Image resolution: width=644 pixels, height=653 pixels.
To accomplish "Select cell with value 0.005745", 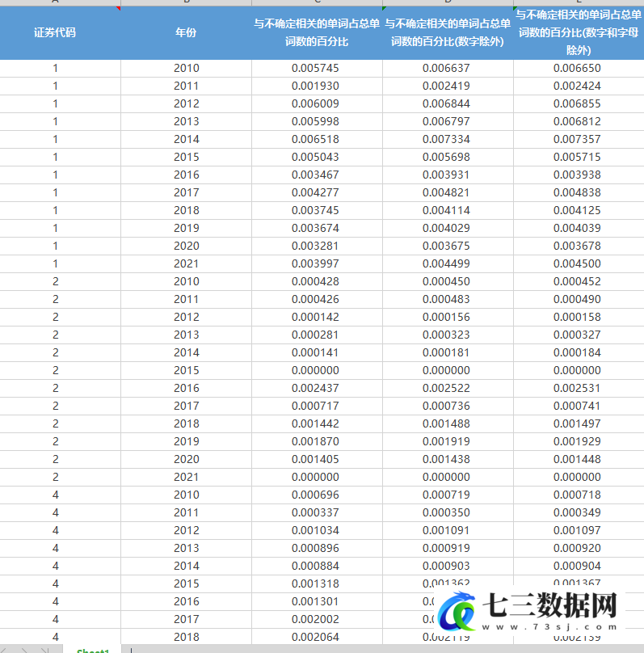I will (317, 69).
